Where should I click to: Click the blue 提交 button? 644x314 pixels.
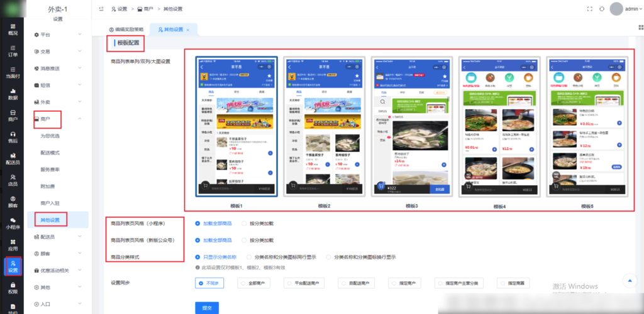207,307
